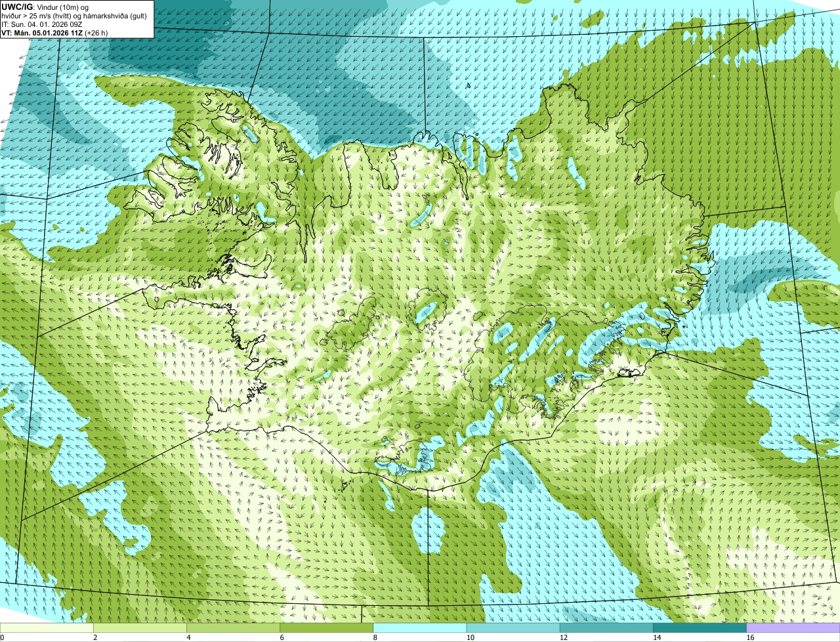The width and height of the screenshot is (840, 642).
Task: Click the 'IT: Sun. 04. 01. 2026 09Z' line
Action: [42, 24]
